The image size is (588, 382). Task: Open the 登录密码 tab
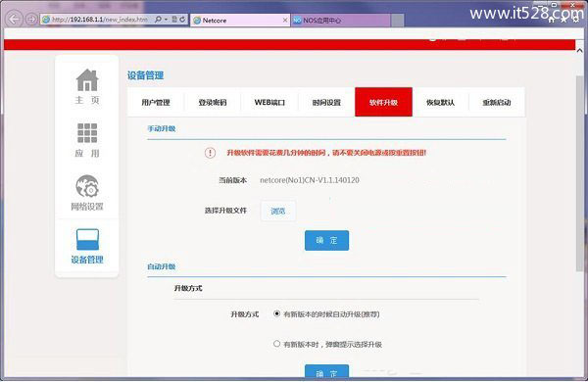213,102
